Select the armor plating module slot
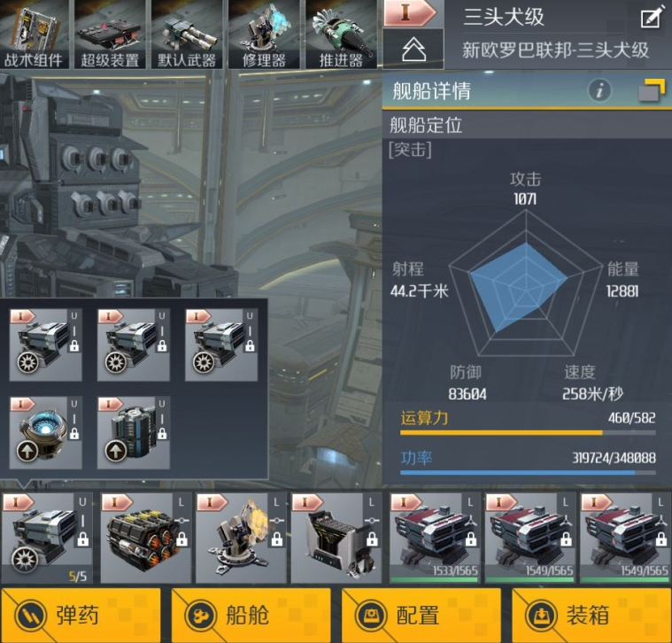The image size is (672, 643). click(336, 538)
